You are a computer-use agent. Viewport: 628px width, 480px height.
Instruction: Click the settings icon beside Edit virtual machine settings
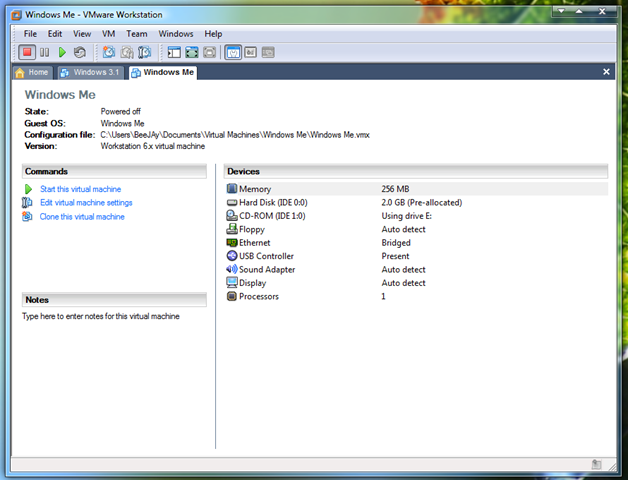point(27,202)
